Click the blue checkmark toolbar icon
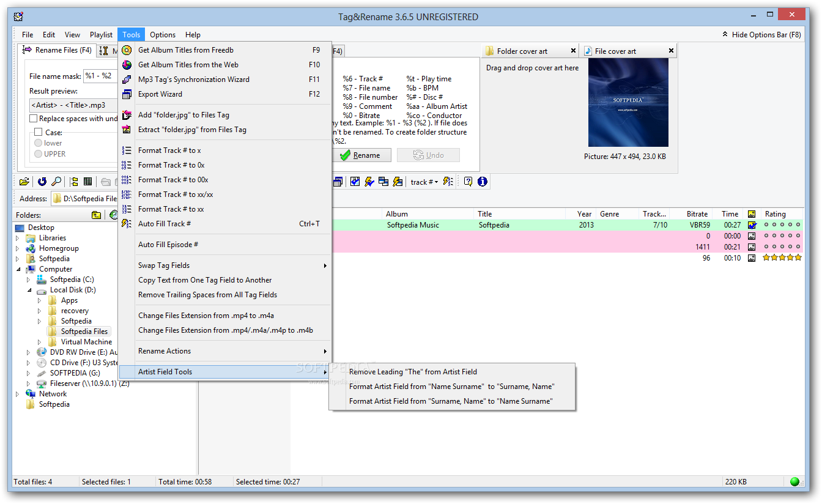The width and height of the screenshot is (822, 504). pos(355,182)
